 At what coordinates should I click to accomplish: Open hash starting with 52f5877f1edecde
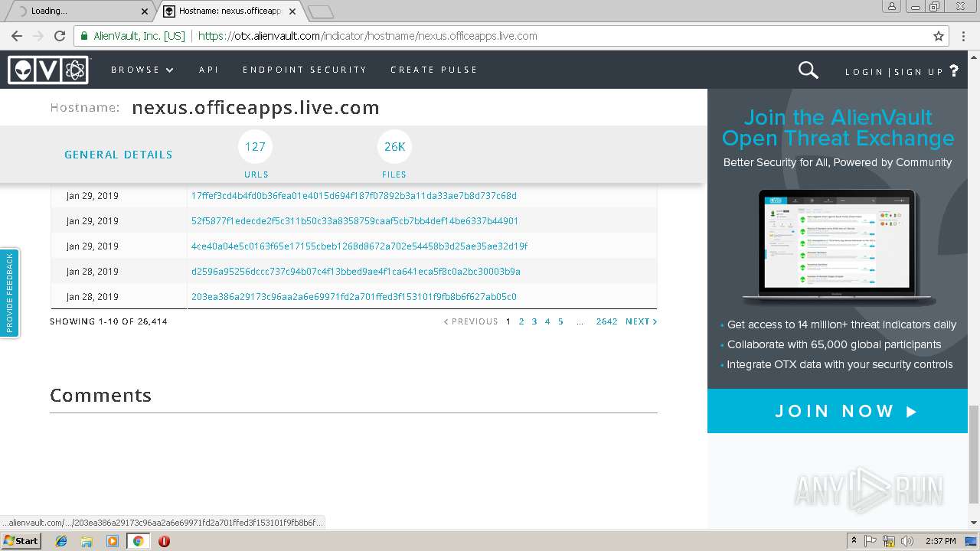[x=354, y=221]
